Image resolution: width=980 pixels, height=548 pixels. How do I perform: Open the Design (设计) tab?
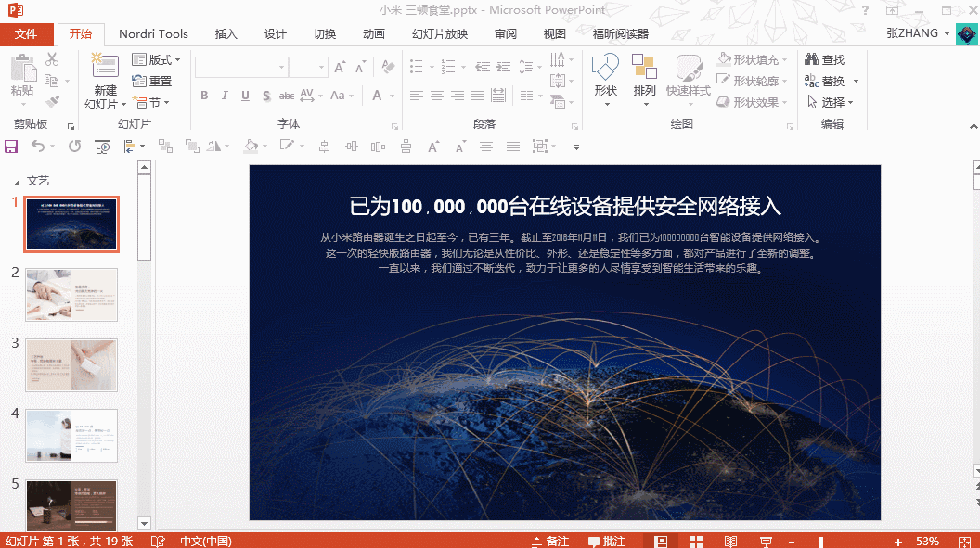pyautogui.click(x=275, y=34)
